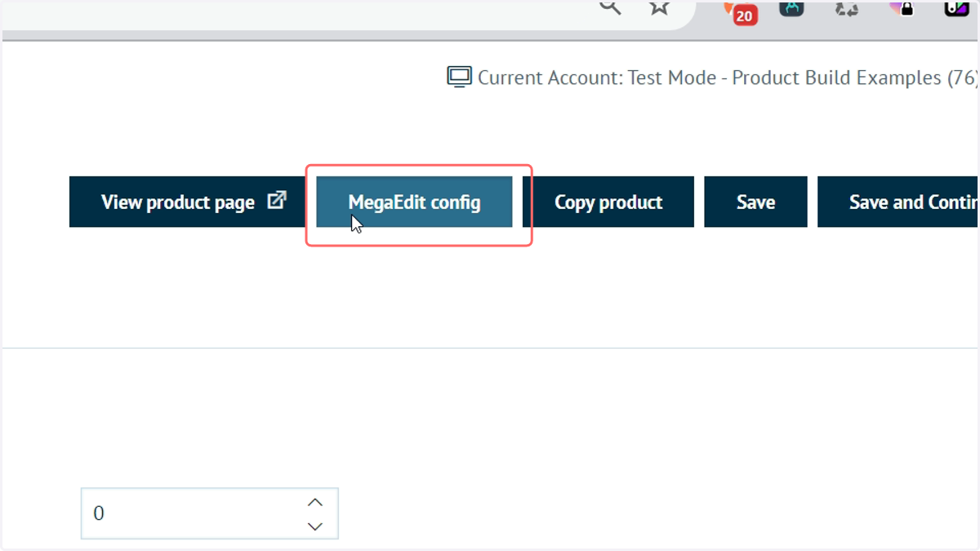Click the external link icon on View product page
This screenshot has height=551, width=980.
tap(278, 200)
